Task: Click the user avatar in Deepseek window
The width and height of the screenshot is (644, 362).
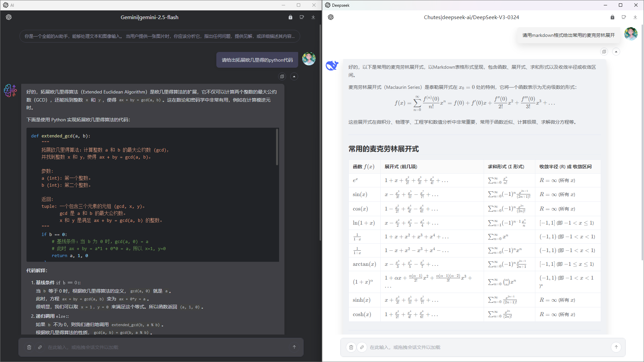Action: [x=631, y=34]
